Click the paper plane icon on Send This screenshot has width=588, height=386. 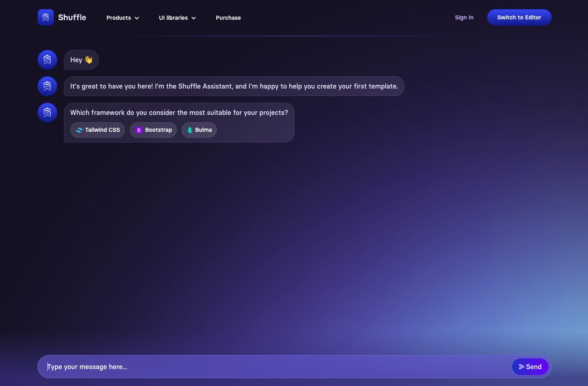pos(521,367)
